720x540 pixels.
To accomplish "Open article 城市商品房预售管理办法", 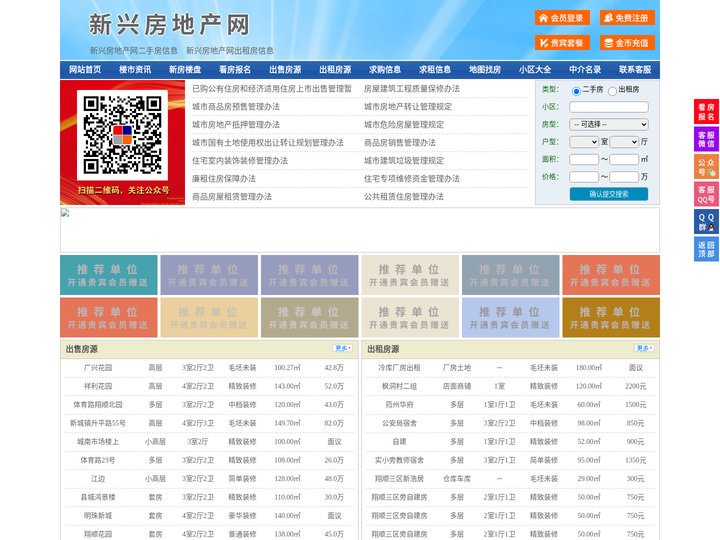I will pos(236,107).
